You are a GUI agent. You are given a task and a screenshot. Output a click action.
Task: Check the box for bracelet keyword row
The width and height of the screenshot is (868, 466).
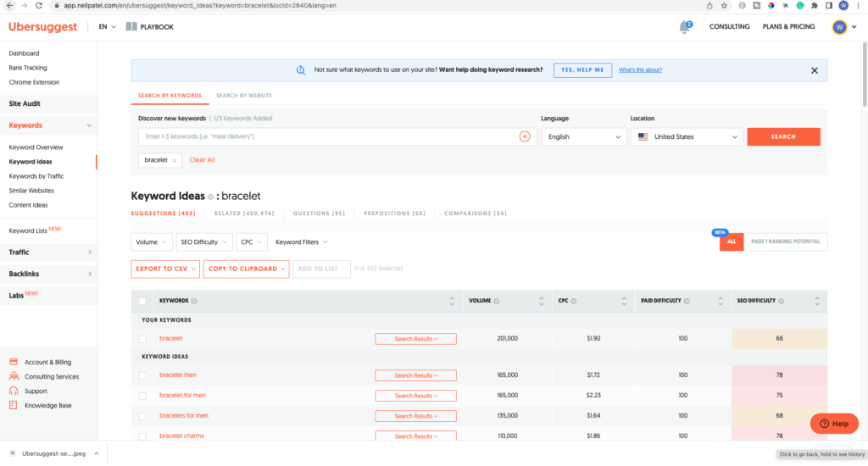coord(142,339)
